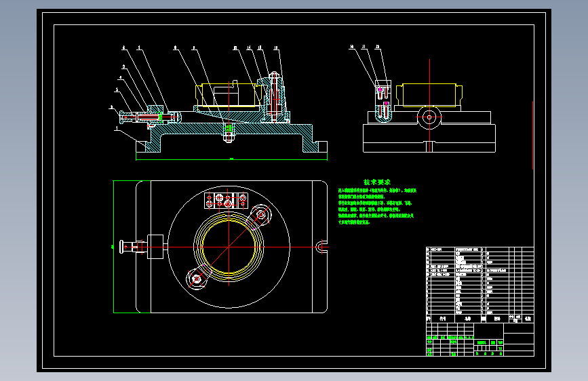The height and width of the screenshot is (381, 588).
Task: Click the cyan hatched base in the section view
Action: point(231,129)
